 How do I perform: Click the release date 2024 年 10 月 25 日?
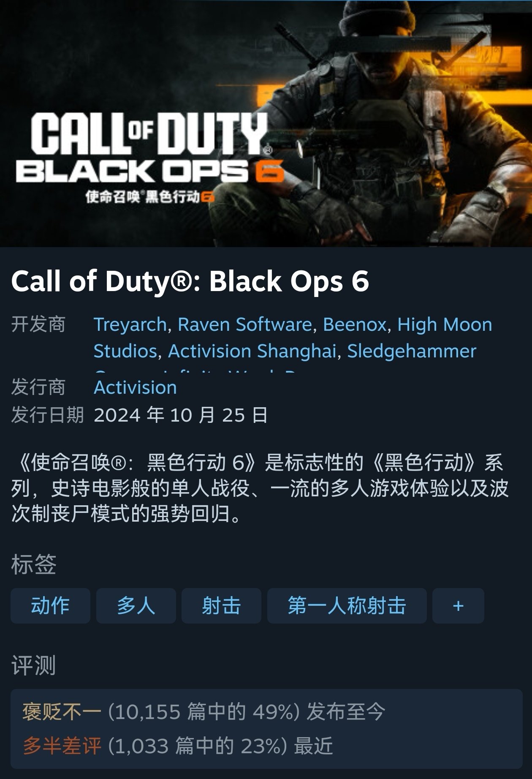tap(181, 415)
